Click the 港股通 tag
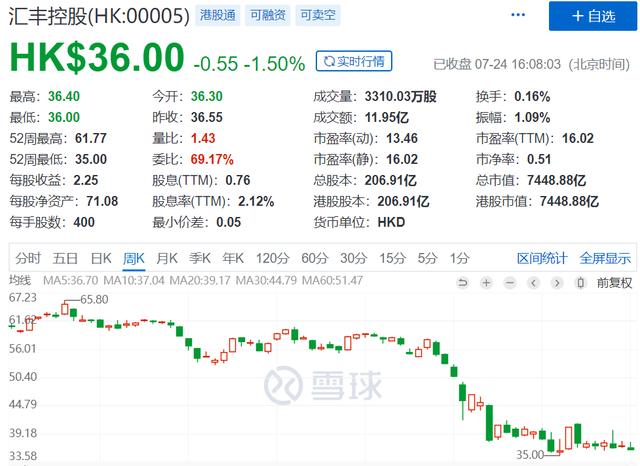 (218, 16)
